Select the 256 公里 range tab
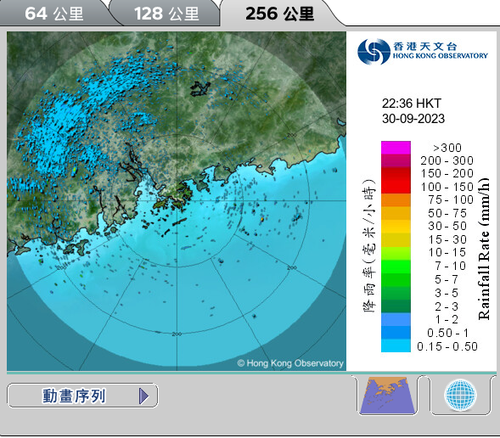 [279, 14]
